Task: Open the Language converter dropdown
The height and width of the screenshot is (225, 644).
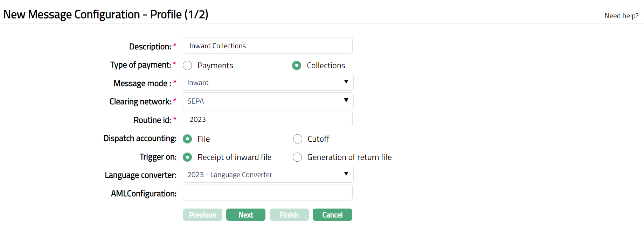Action: (268, 175)
